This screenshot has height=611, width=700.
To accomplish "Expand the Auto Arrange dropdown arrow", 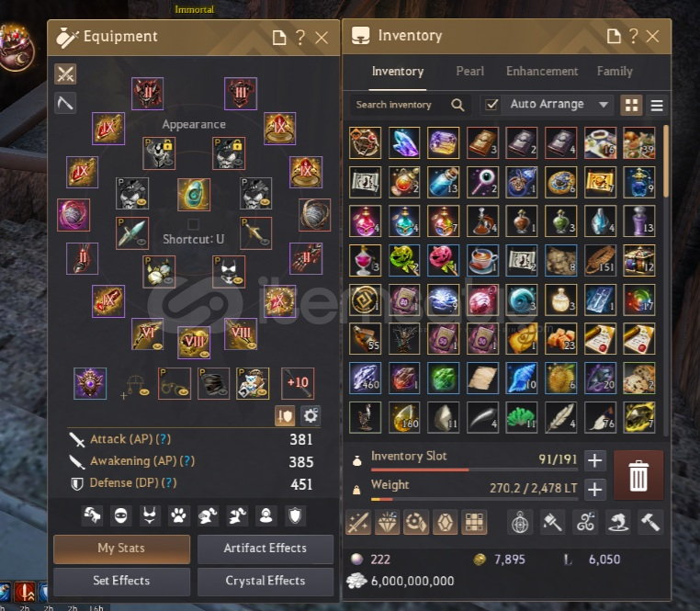I will (x=604, y=105).
